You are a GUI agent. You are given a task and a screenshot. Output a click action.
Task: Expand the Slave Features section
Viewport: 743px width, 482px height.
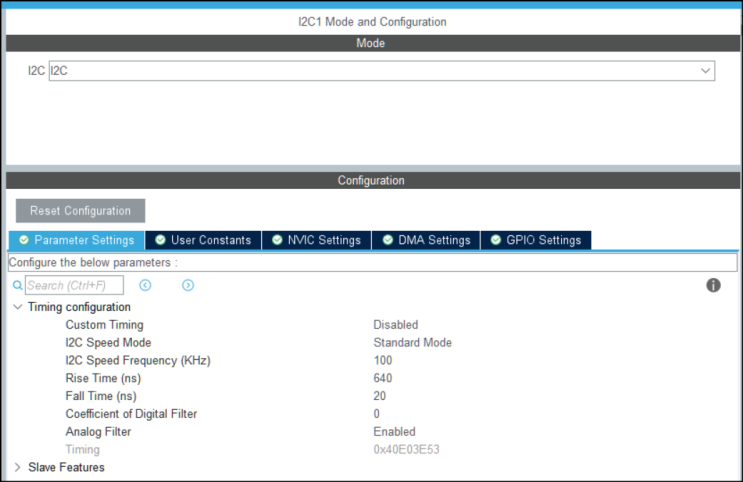tap(18, 467)
